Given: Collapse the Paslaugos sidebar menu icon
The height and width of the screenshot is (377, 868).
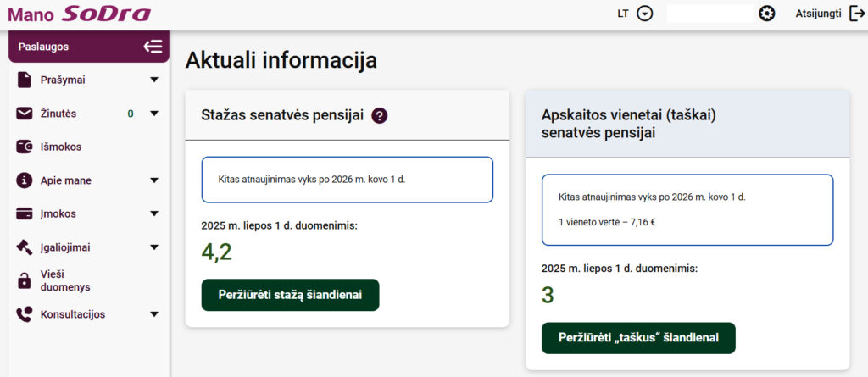Looking at the screenshot, I should (x=153, y=47).
